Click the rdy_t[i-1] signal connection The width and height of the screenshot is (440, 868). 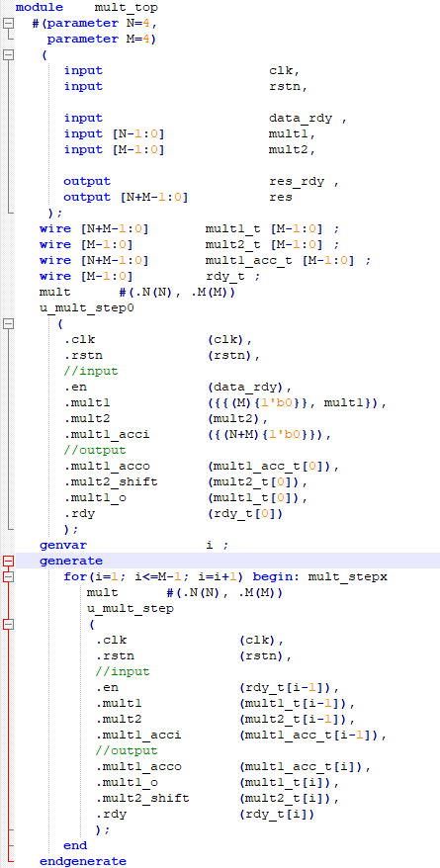[285, 687]
